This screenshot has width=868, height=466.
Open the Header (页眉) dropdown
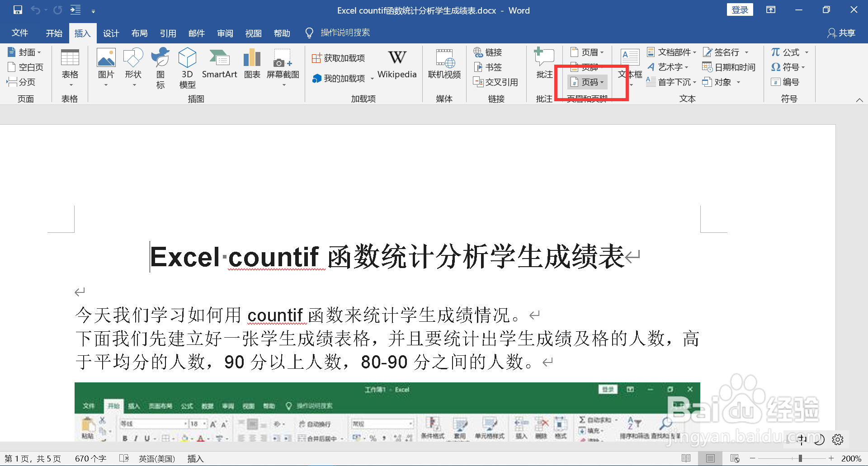coord(587,52)
